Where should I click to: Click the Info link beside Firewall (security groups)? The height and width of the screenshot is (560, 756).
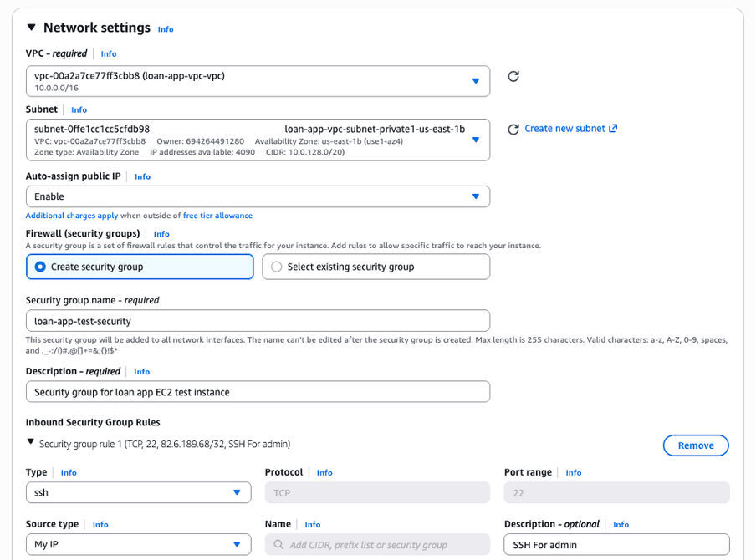161,233
